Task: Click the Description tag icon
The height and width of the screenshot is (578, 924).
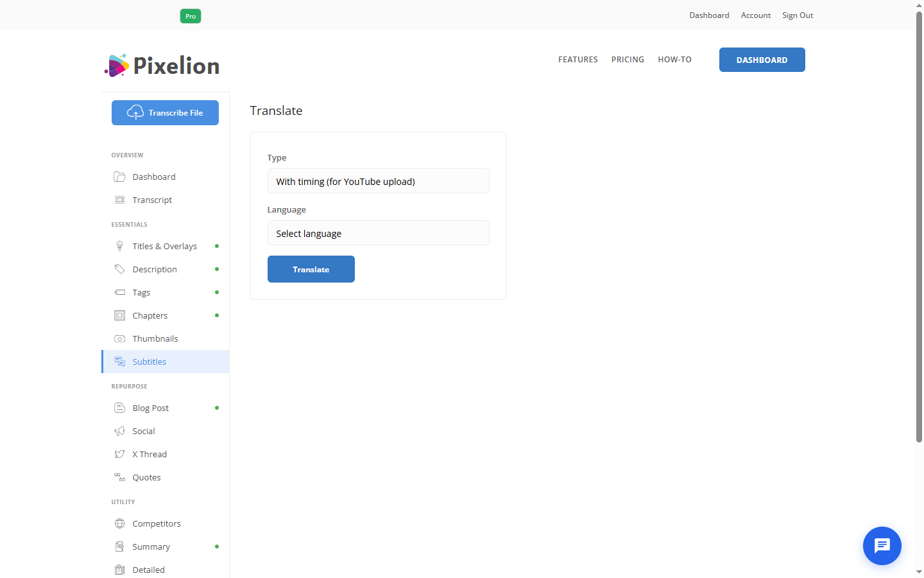Action: 119,269
